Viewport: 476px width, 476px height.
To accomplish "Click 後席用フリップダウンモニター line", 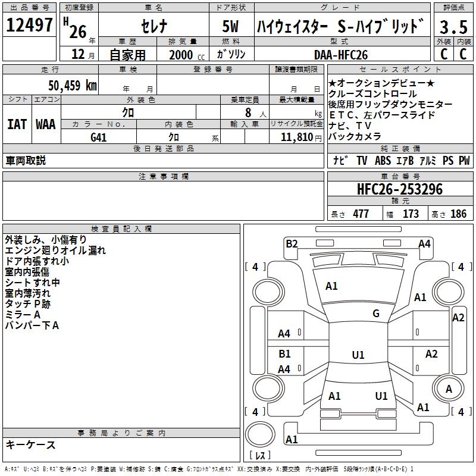I will click(x=390, y=104).
